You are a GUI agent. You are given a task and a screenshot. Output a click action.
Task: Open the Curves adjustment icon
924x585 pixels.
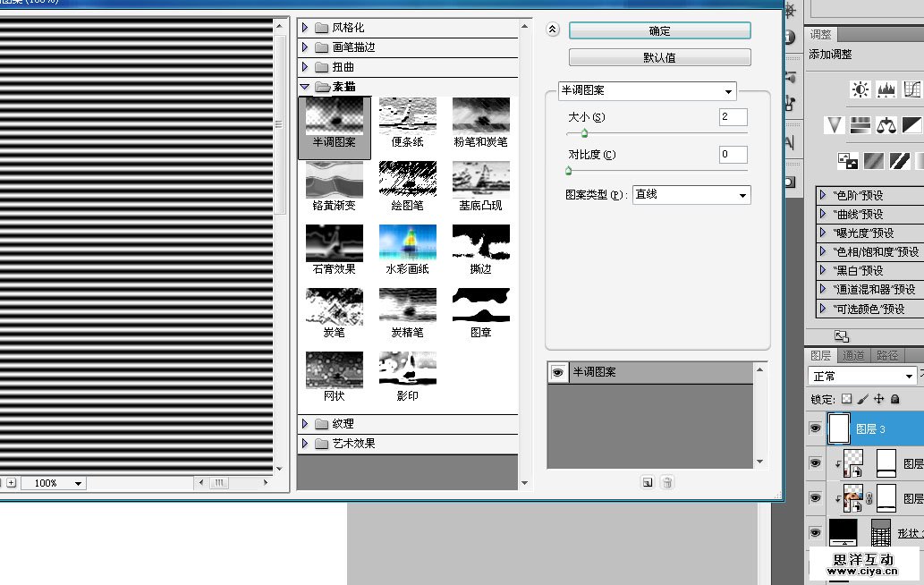(x=913, y=89)
